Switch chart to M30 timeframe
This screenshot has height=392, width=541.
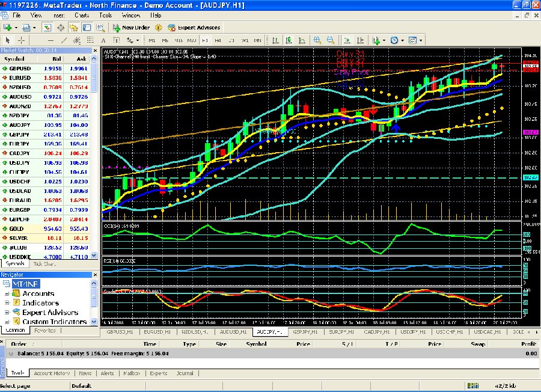tap(192, 40)
